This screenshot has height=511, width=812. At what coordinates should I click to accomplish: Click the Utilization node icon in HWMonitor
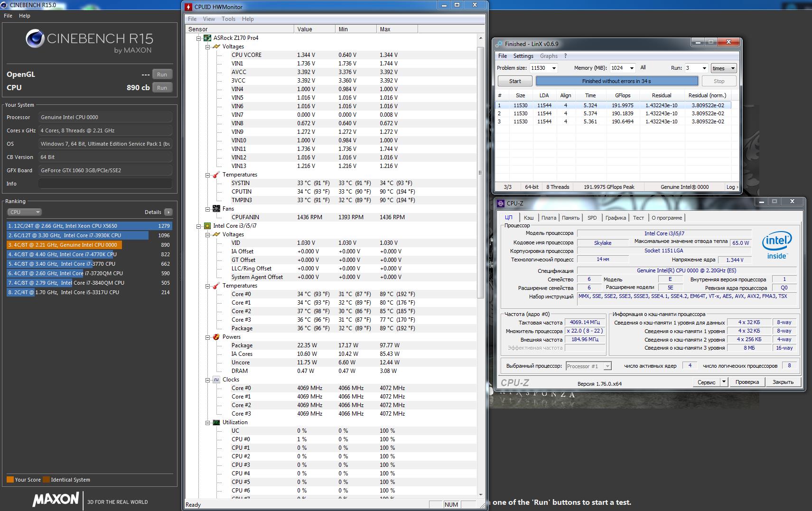pos(216,422)
